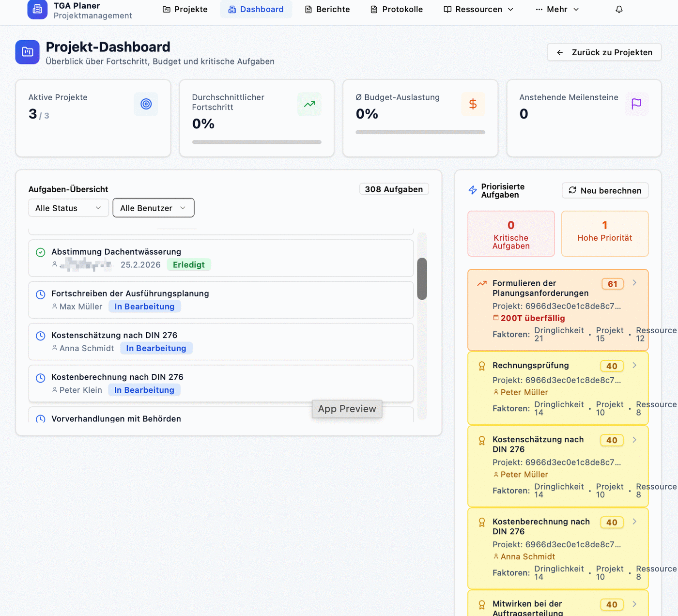
Task: Open the Alle Benutzer filter dropdown
Action: click(x=154, y=208)
